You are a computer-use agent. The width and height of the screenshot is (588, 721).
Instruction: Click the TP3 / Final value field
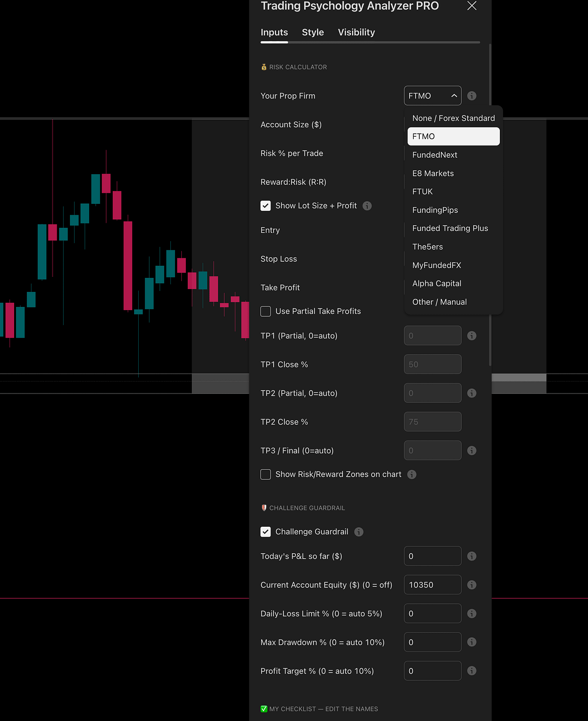(433, 451)
